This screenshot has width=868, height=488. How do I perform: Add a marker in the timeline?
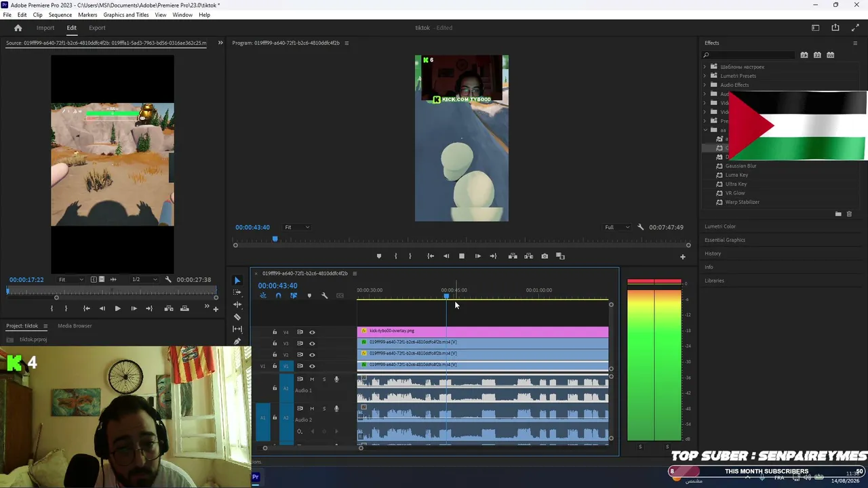[309, 296]
